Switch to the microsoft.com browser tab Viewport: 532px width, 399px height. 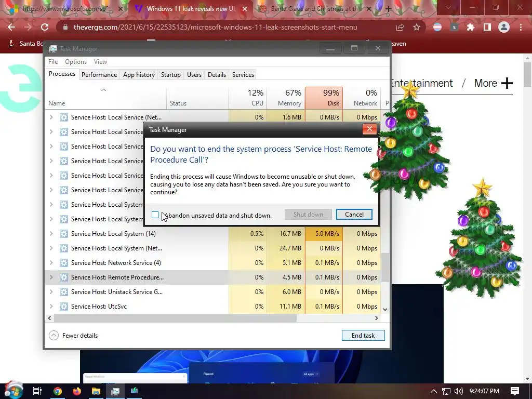point(65,9)
